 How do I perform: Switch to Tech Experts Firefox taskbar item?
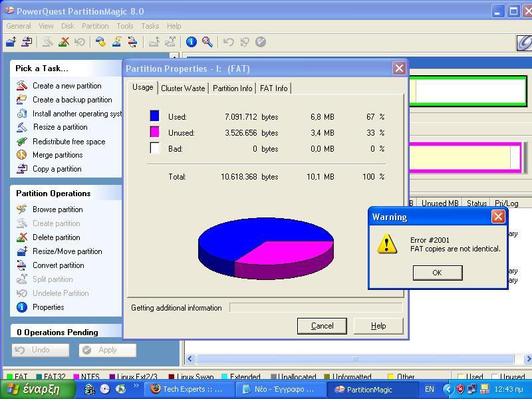point(188,389)
